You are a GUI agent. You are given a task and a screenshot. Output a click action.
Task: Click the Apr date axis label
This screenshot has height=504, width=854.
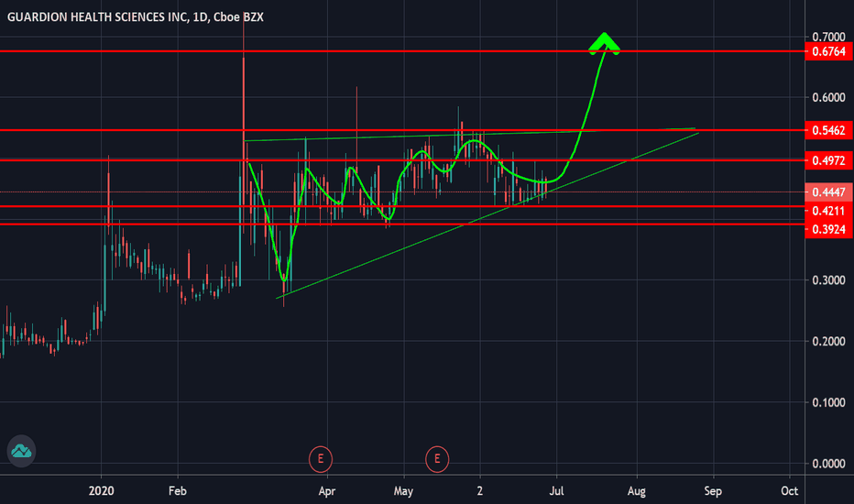coord(327,491)
